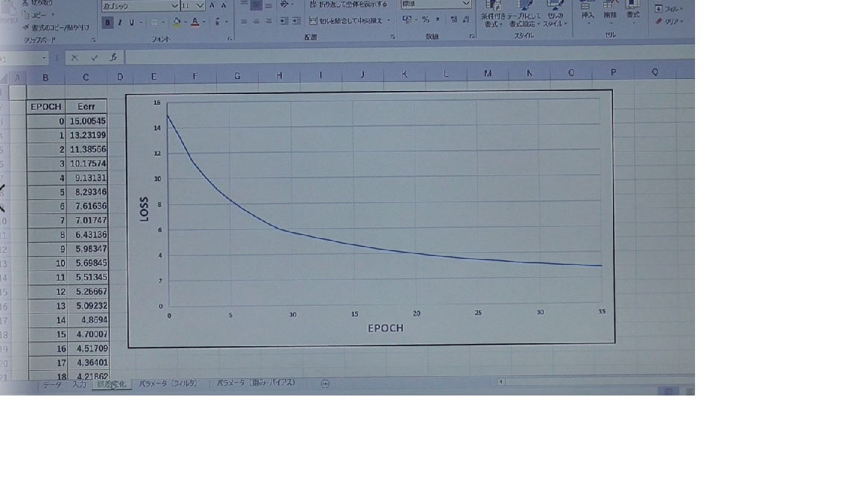
Task: Select the LOSS vs EPOCH line chart
Action: click(371, 218)
